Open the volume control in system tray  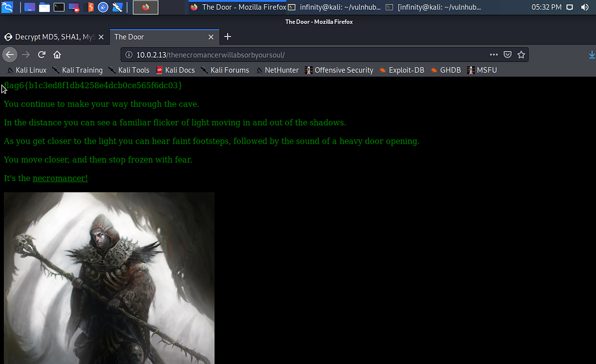[585, 7]
